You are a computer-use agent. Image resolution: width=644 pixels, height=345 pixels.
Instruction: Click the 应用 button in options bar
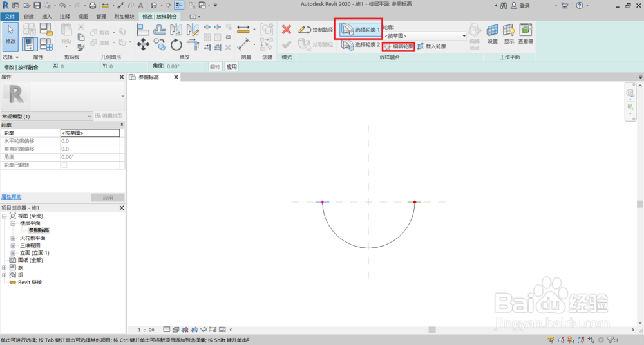tap(232, 66)
